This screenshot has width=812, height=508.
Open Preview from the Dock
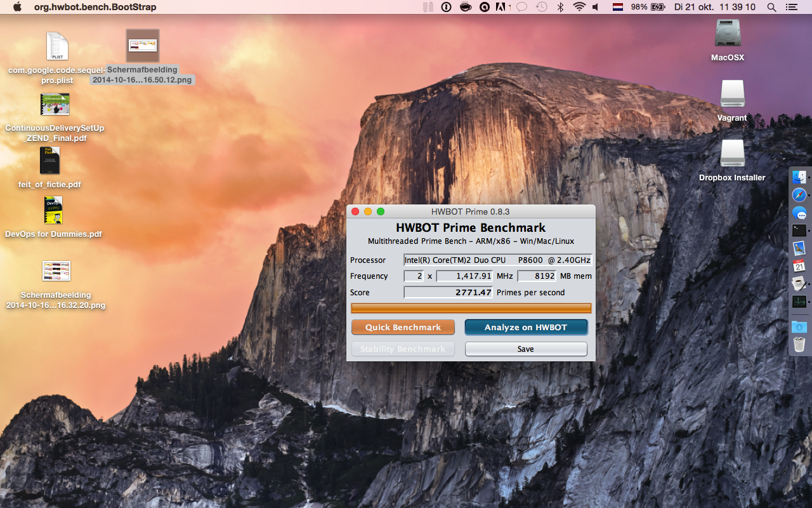(799, 248)
